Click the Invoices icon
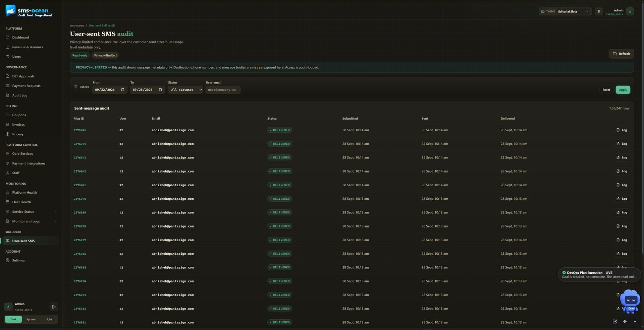The image size is (644, 330). pos(7,124)
